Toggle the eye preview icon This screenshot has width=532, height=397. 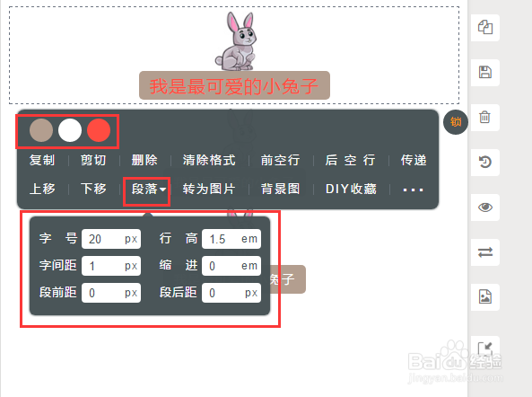485,207
